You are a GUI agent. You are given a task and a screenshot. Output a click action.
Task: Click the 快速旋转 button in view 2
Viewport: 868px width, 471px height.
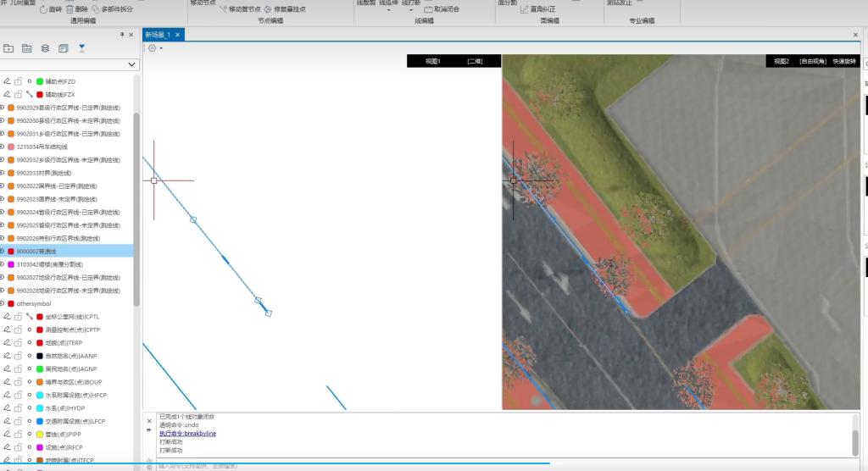(843, 61)
